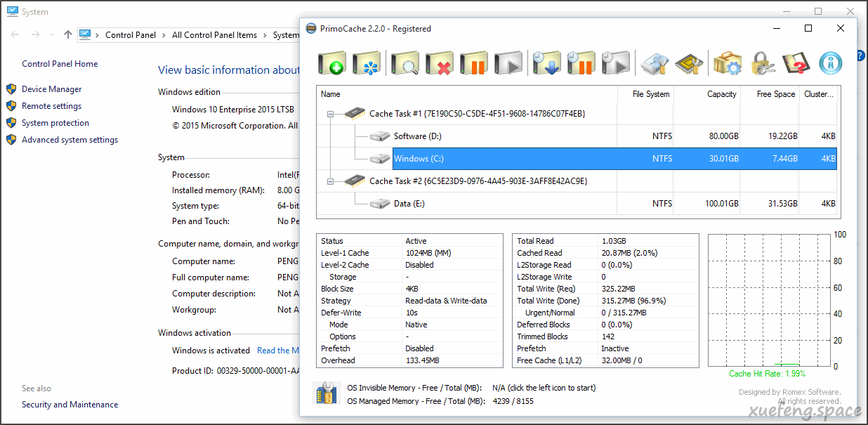Open help manual (book with question mark)
The width and height of the screenshot is (868, 425).
(796, 63)
